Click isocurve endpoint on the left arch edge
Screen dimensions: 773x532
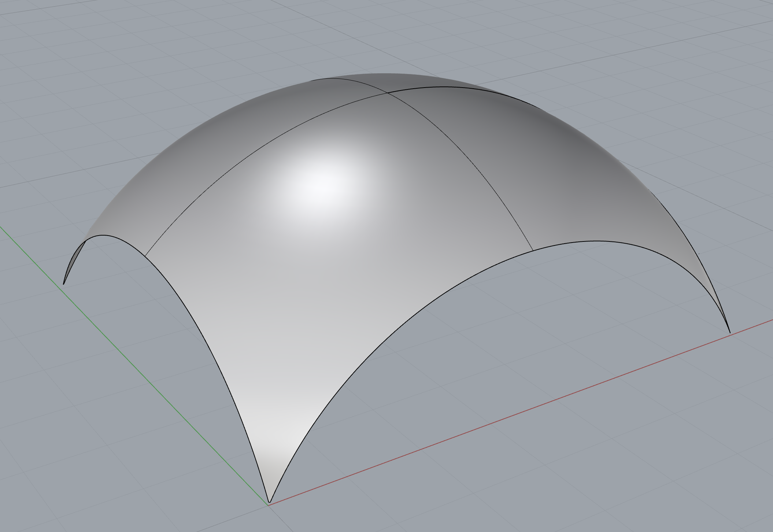[145, 255]
